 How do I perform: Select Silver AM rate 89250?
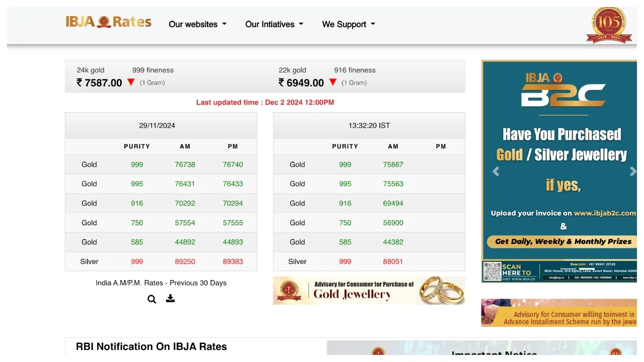(185, 262)
